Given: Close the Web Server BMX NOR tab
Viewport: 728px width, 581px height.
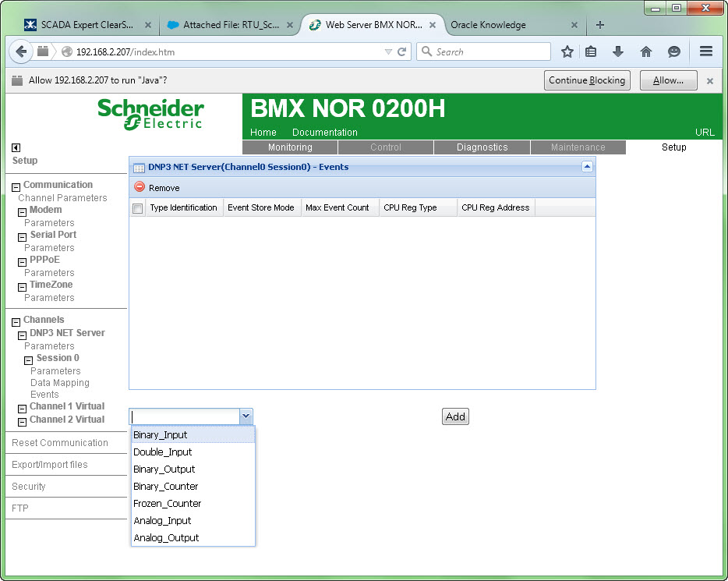Looking at the screenshot, I should [x=433, y=25].
